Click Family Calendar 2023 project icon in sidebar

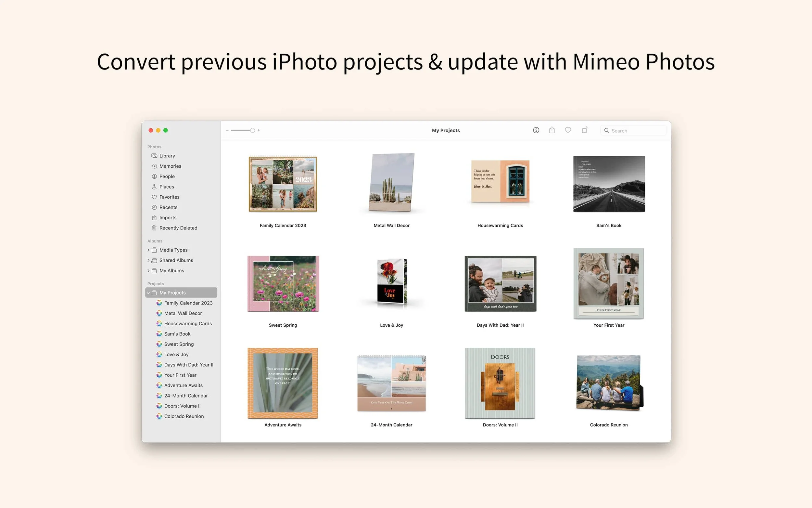[x=159, y=303]
